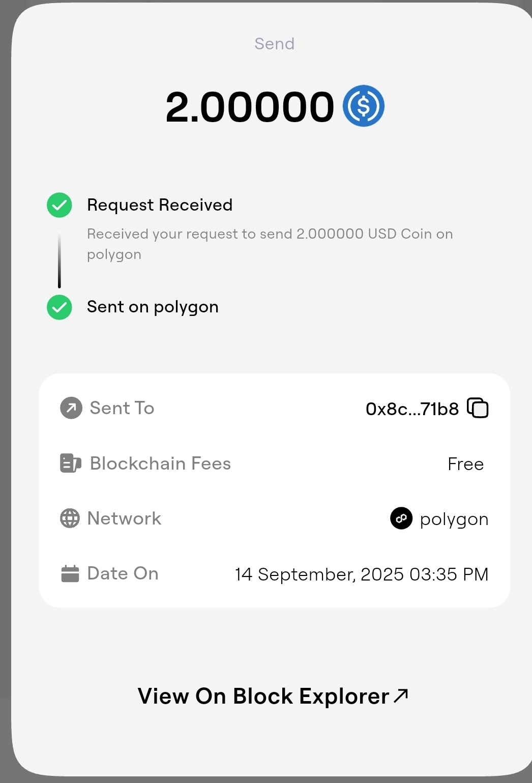Screen dimensions: 532x783
Task: Click the 14 September, 2025 date value
Action: [361, 574]
